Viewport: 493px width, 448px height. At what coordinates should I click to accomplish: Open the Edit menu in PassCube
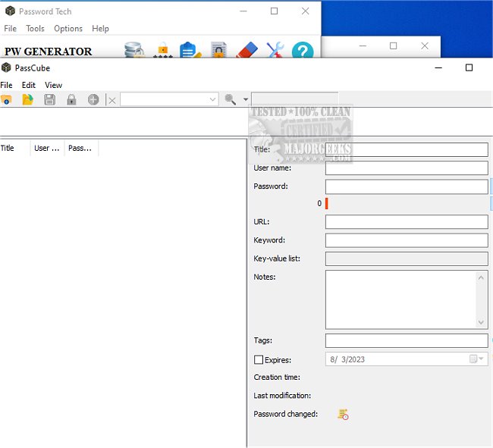[29, 85]
